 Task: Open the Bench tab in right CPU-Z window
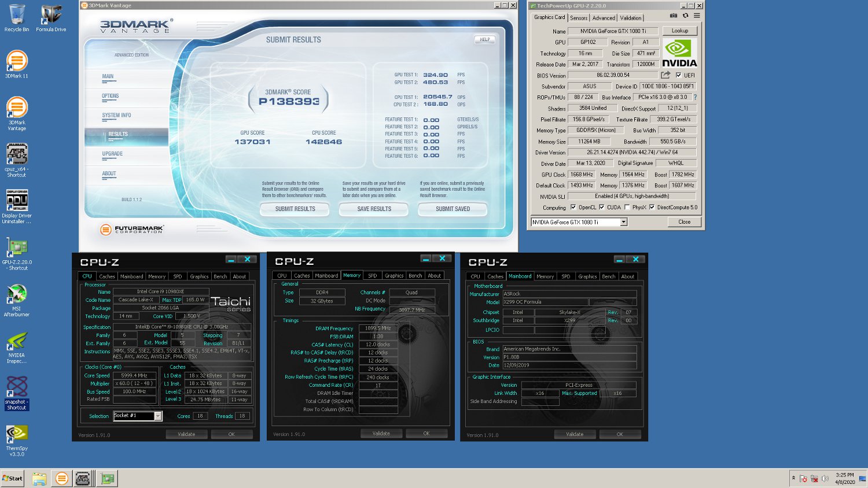point(609,276)
